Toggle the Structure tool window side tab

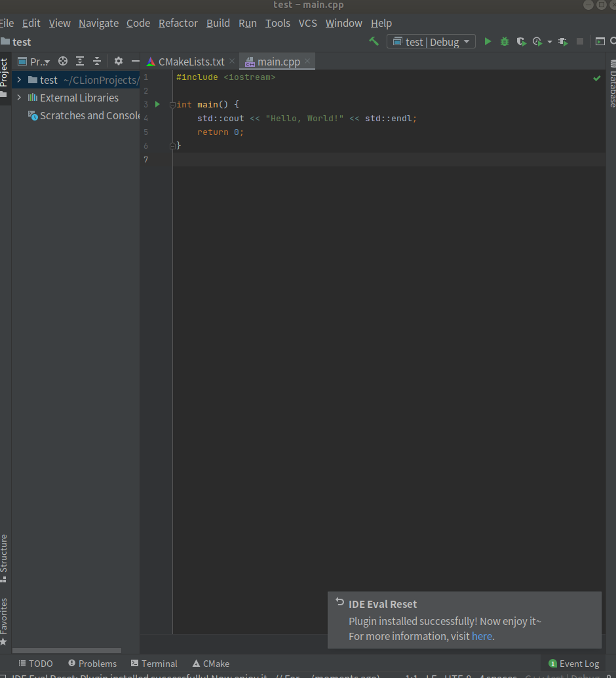click(5, 557)
